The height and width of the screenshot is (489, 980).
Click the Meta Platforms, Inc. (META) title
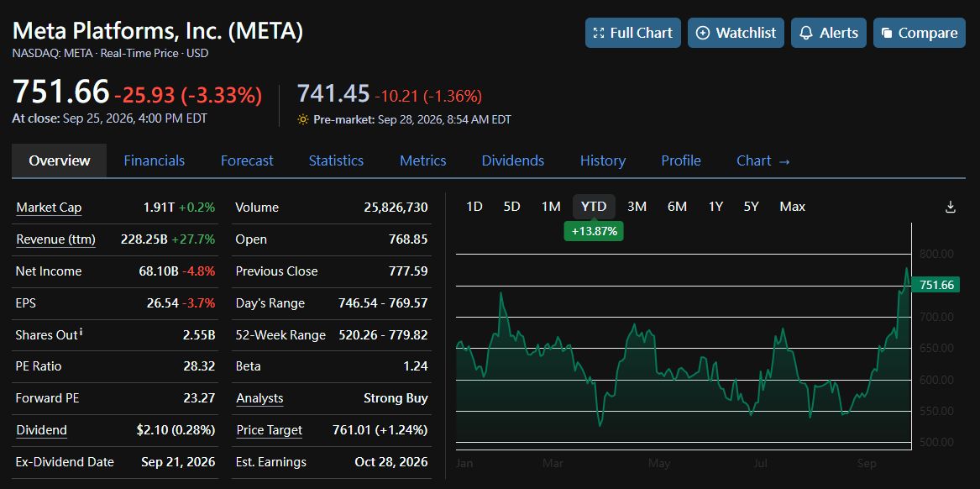(x=158, y=31)
